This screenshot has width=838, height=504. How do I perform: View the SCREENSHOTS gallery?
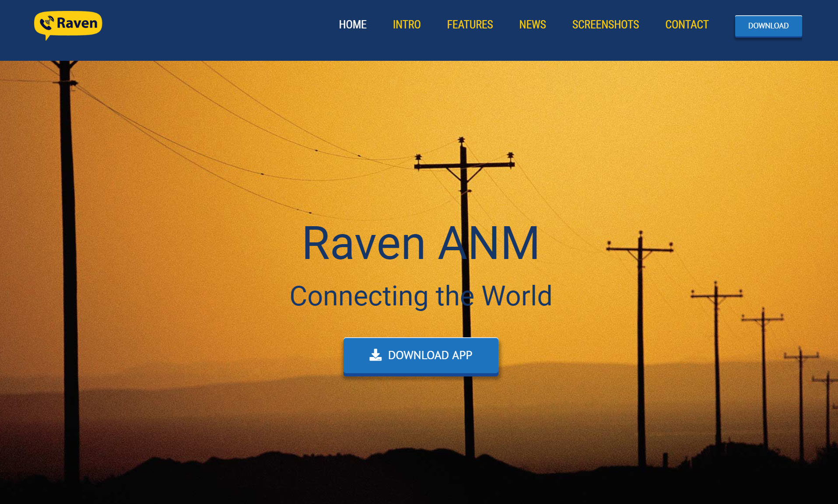pyautogui.click(x=605, y=25)
